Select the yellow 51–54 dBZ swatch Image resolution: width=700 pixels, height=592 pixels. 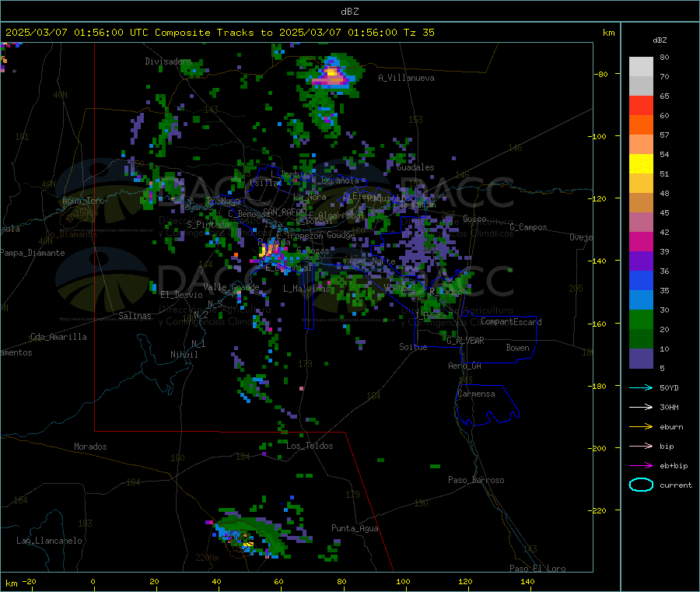point(641,164)
